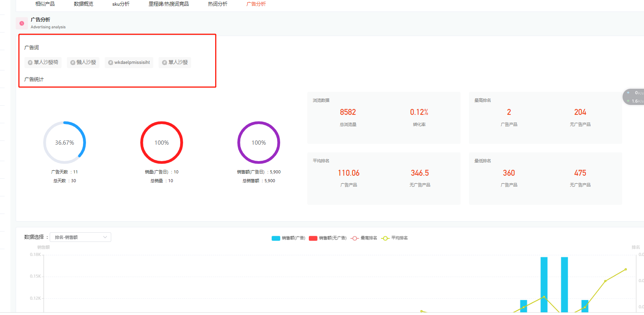Click the red 100% sales progress ring
The image size is (644, 315).
(162, 143)
